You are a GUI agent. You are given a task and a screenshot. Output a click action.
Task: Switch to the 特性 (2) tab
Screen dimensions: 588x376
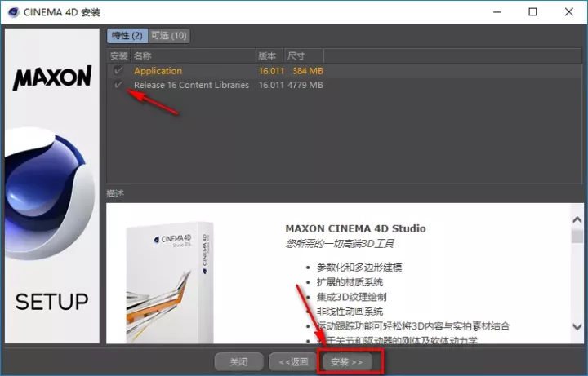tap(126, 36)
